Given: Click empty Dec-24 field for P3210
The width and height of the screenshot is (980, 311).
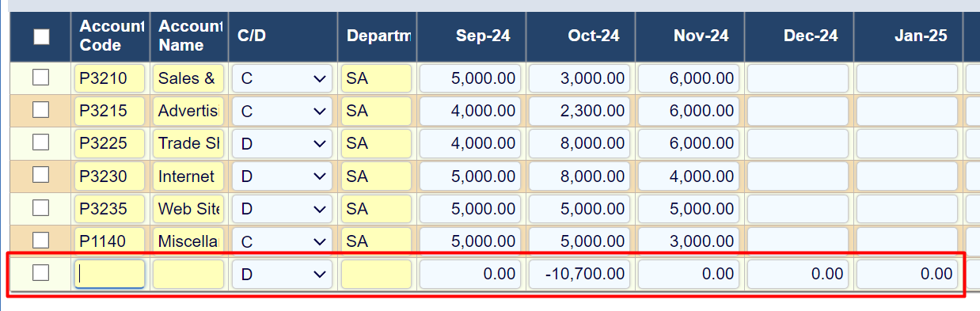Looking at the screenshot, I should coord(798,78).
